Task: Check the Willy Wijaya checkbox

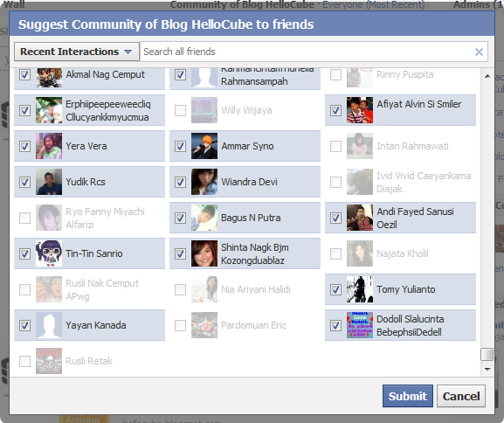Action: 180,110
